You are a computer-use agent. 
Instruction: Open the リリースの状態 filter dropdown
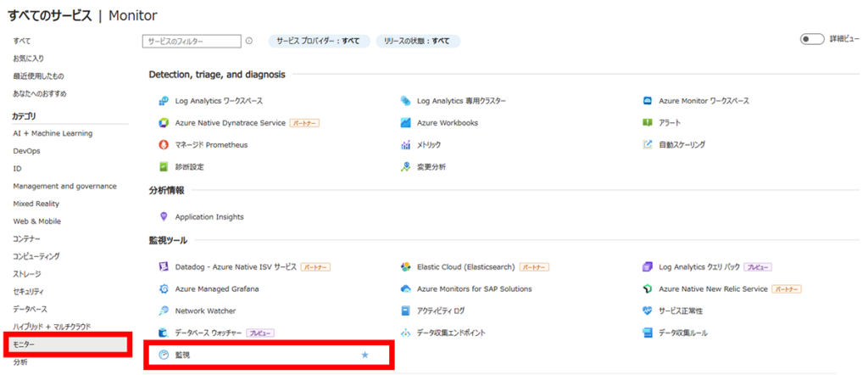(x=417, y=41)
